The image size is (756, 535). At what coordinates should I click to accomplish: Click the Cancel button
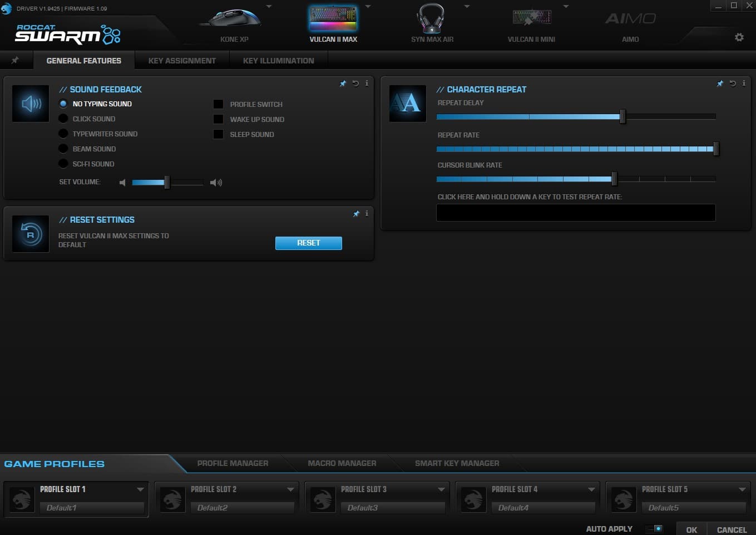click(x=732, y=529)
